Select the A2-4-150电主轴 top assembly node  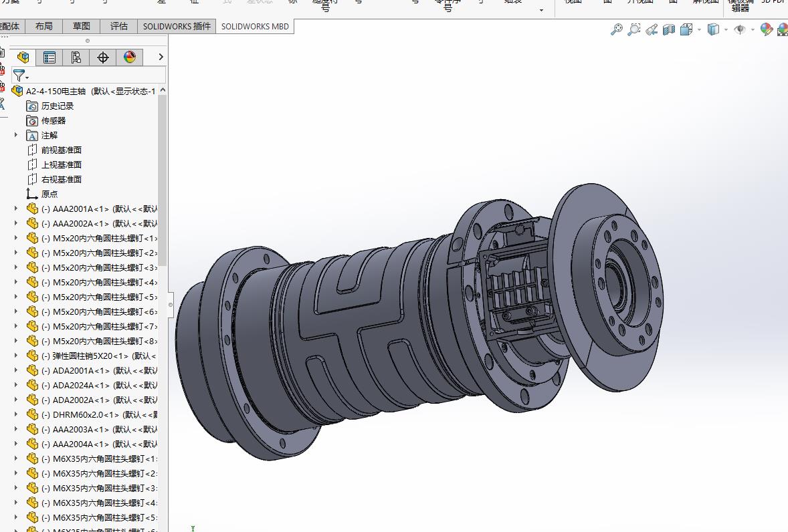tap(90, 92)
